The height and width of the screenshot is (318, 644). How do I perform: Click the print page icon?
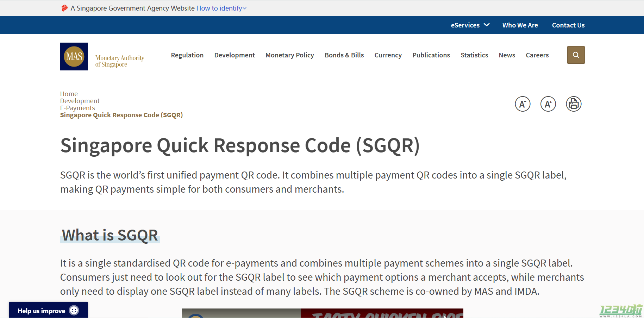574,104
